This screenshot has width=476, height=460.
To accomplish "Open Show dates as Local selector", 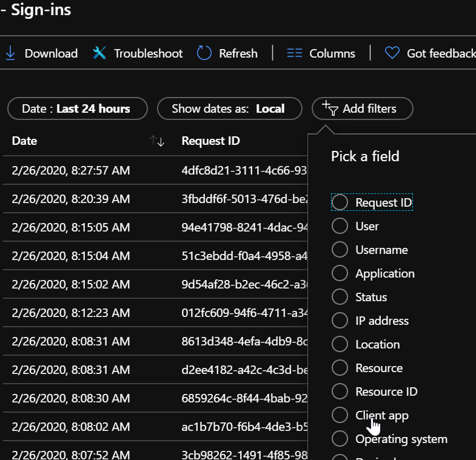I will 229,109.
